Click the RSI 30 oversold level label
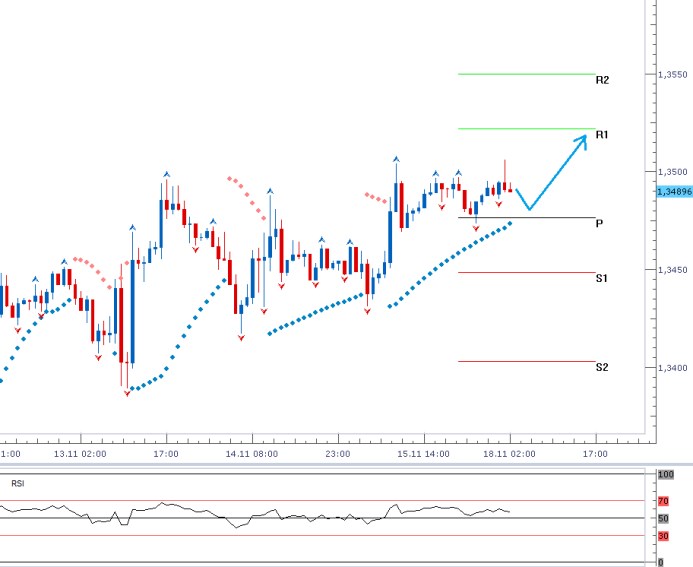693x567 pixels. click(663, 536)
